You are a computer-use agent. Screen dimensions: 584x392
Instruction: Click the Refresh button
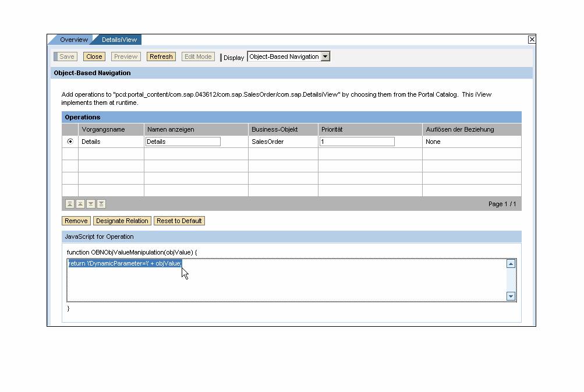point(161,56)
